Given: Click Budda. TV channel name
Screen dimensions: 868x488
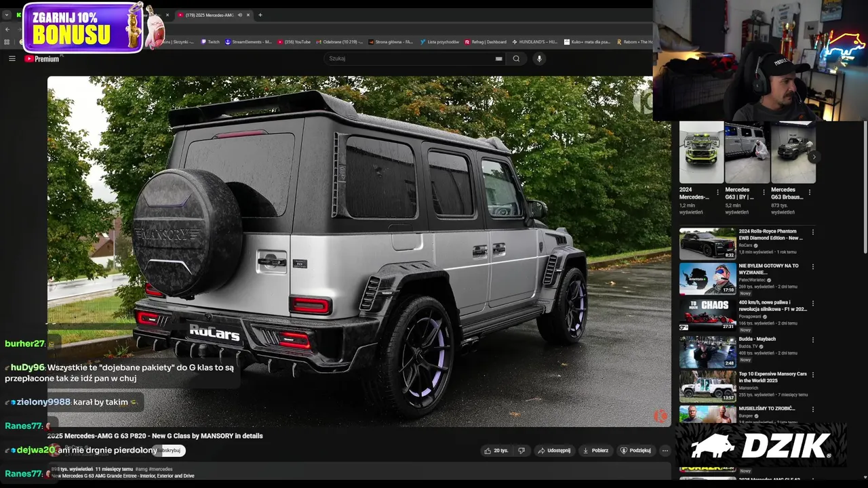Looking at the screenshot, I should point(748,346).
